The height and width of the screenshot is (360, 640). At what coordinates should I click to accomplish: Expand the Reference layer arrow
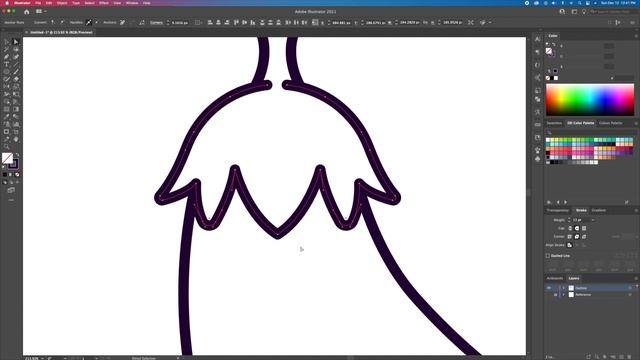564,295
